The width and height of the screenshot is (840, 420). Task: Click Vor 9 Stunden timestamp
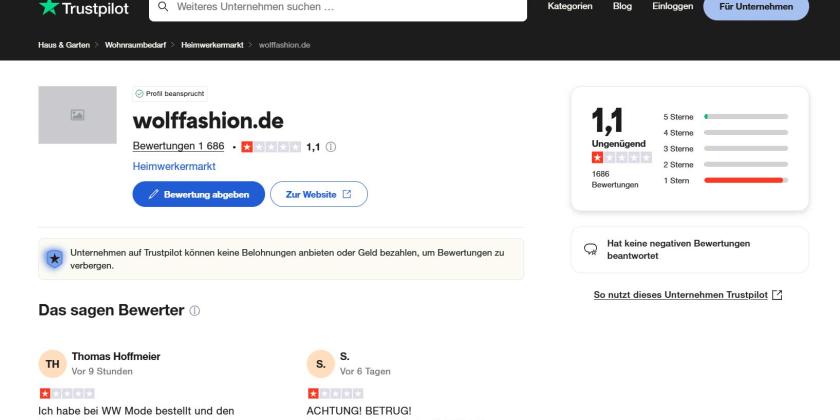coord(102,371)
